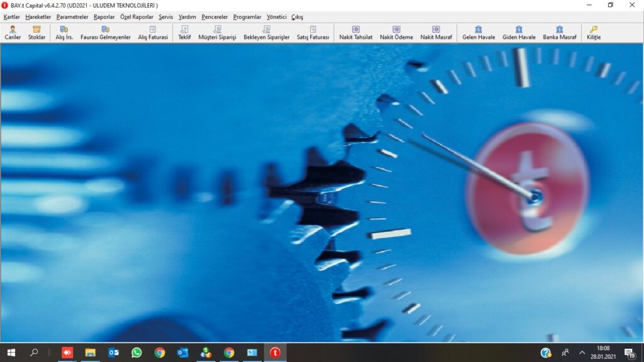Open the Raporlar menu

[104, 17]
